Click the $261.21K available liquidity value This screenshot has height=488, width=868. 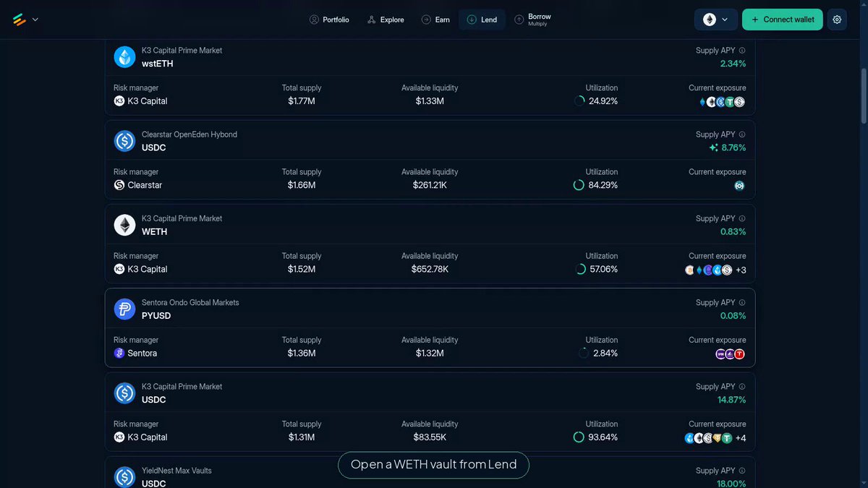430,185
